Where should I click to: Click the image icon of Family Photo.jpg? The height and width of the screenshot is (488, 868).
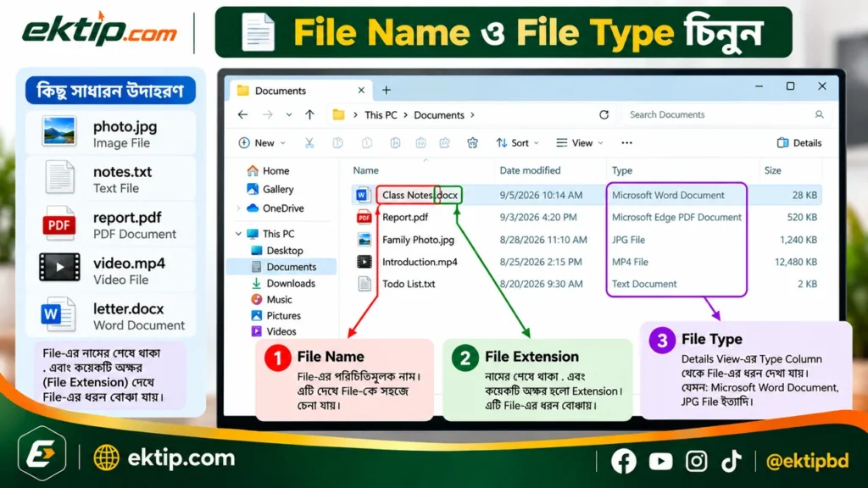(x=364, y=240)
